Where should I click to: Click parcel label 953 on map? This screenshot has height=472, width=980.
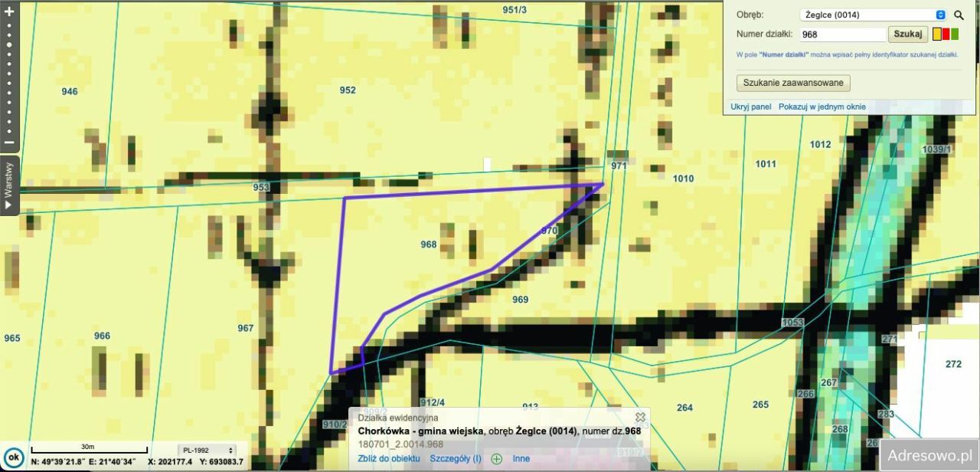tap(261, 187)
